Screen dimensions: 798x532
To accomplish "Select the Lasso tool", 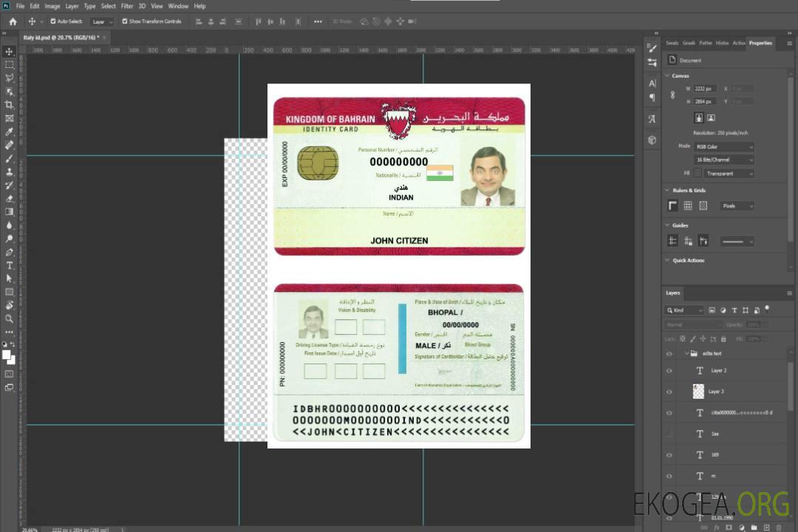I will [9, 78].
